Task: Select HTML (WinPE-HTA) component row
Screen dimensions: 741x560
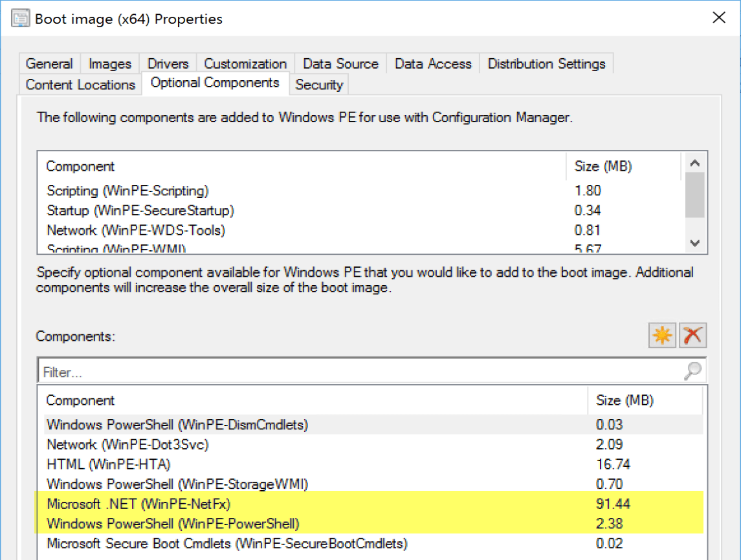Action: 109,464
